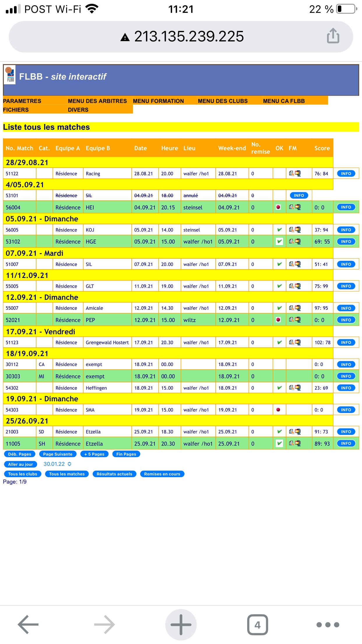Screen dimensions: 362x644
Task: Click score 102: 78 cell
Action: click(x=322, y=342)
